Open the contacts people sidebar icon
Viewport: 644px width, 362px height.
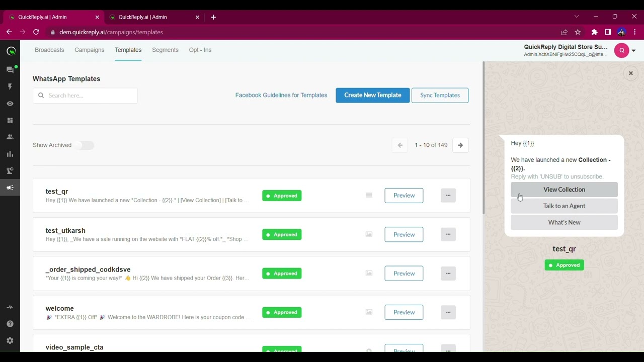pyautogui.click(x=10, y=137)
